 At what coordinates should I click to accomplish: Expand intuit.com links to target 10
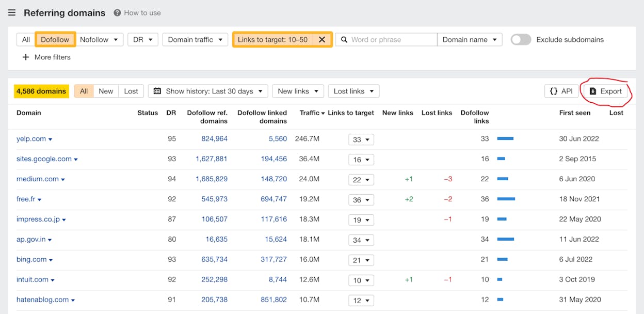click(361, 280)
